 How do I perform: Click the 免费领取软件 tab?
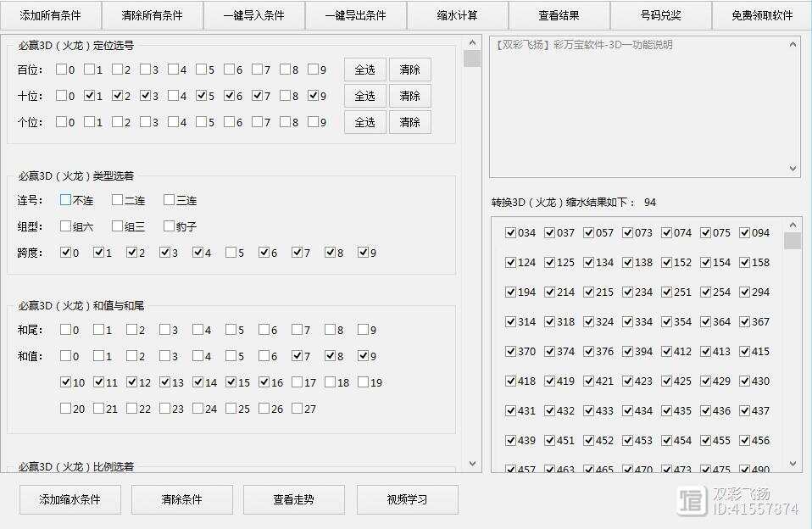click(x=762, y=15)
